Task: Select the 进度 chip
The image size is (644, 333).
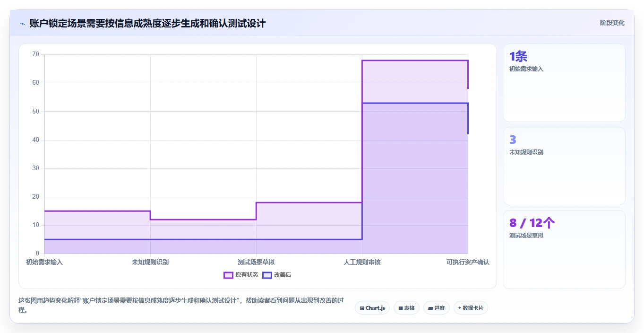Action: click(437, 308)
